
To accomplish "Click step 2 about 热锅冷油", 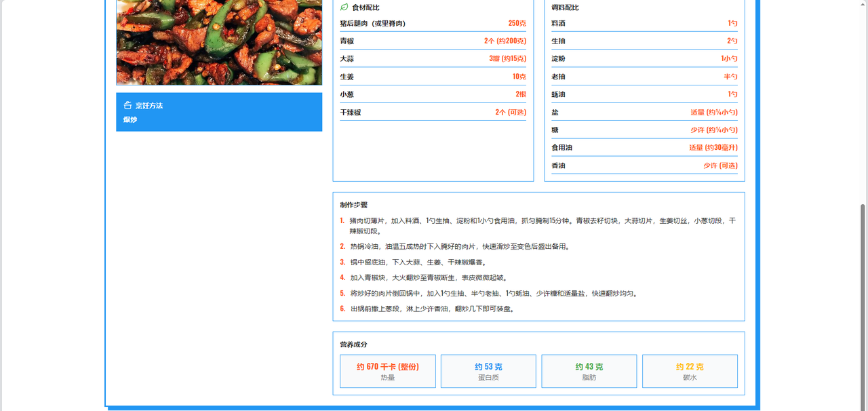I will click(459, 247).
